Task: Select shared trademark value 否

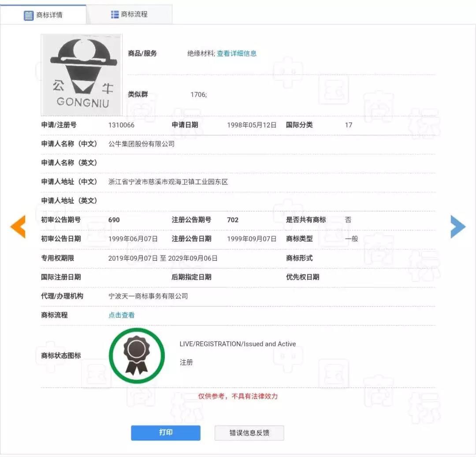Action: [348, 220]
